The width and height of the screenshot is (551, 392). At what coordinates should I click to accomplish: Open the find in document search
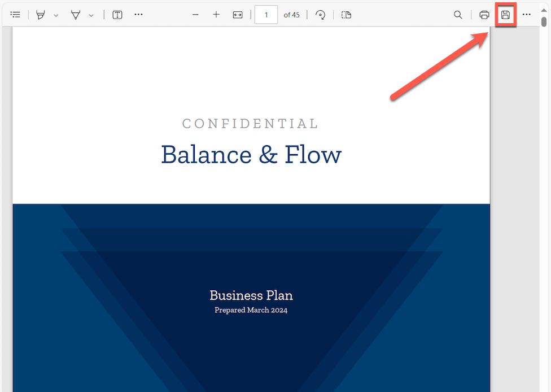point(458,15)
